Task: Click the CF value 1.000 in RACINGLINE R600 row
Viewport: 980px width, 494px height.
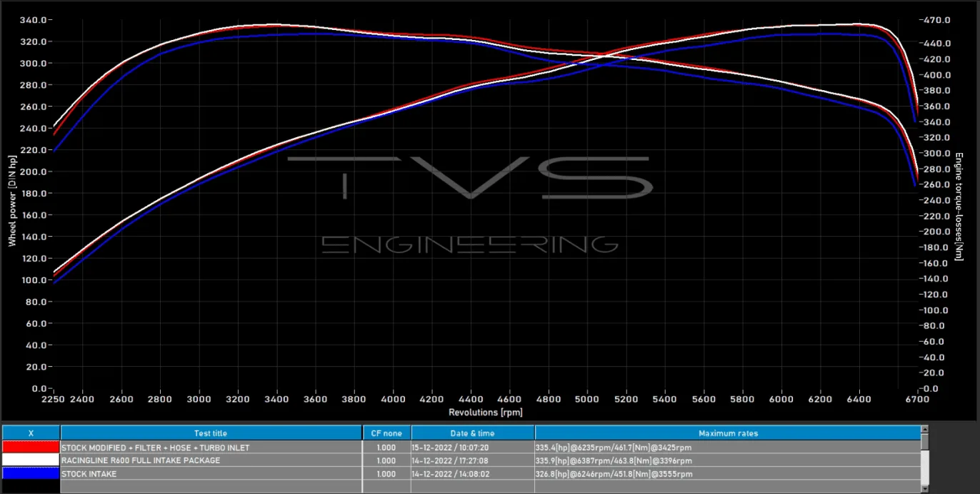Action: (x=386, y=460)
